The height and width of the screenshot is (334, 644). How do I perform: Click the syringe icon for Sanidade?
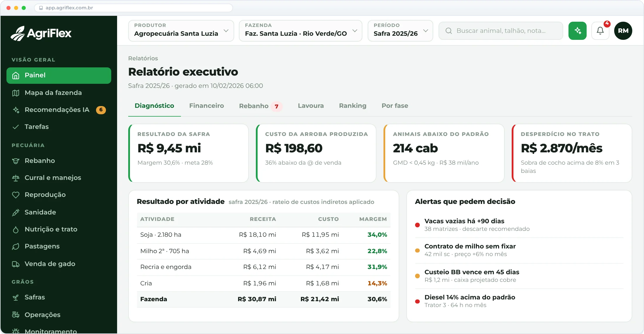[x=16, y=212]
